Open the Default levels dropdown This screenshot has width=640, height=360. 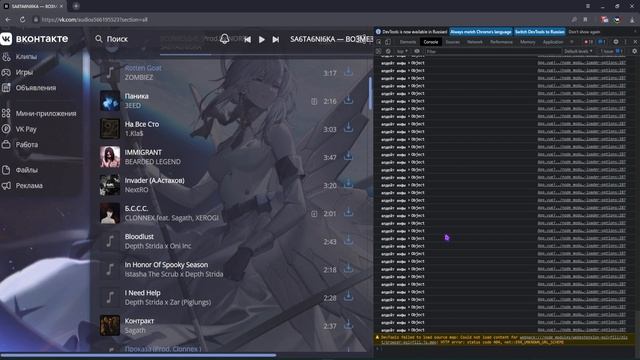(578, 51)
